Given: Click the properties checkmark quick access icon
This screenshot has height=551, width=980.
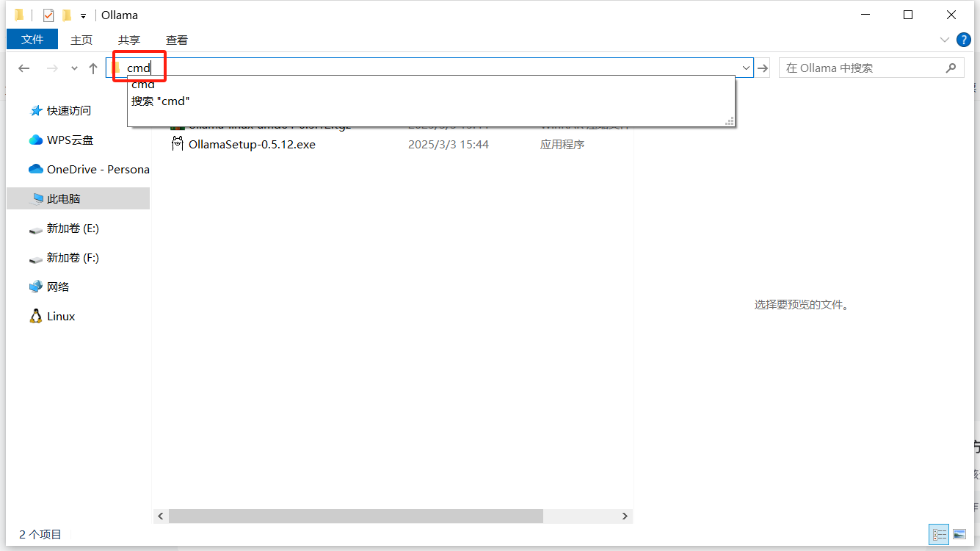Looking at the screenshot, I should pos(48,15).
